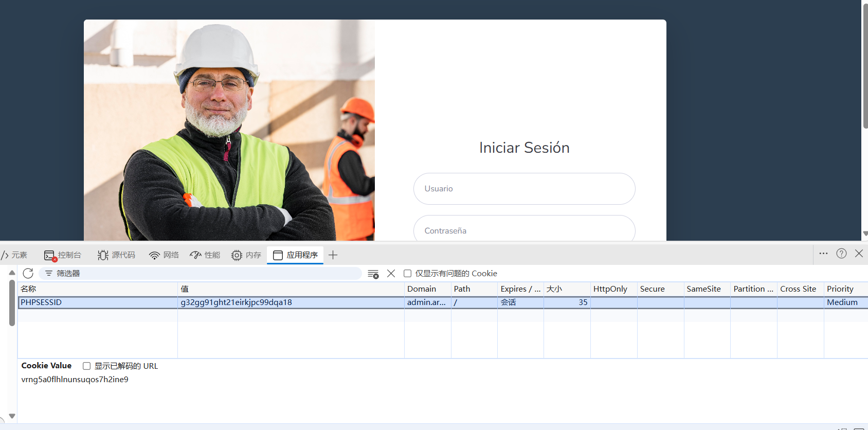Open the 元素 (Elements) tab
The width and height of the screenshot is (868, 430).
tap(14, 255)
